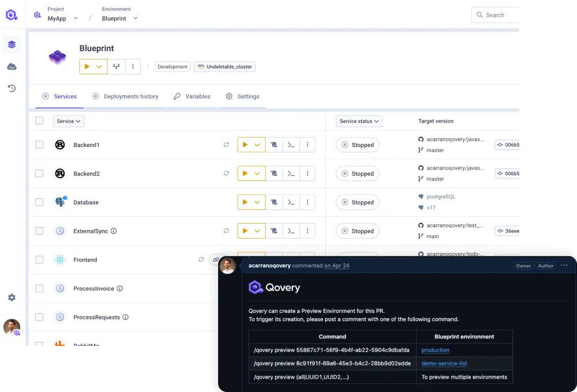Click the demo-service-list link
This screenshot has height=392, width=577.
pos(444,363)
